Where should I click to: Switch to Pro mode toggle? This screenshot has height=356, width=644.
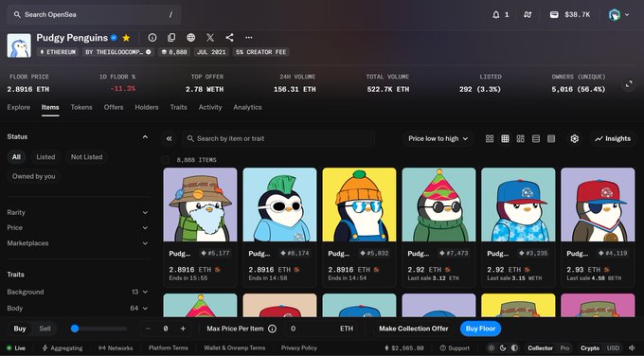(x=564, y=347)
